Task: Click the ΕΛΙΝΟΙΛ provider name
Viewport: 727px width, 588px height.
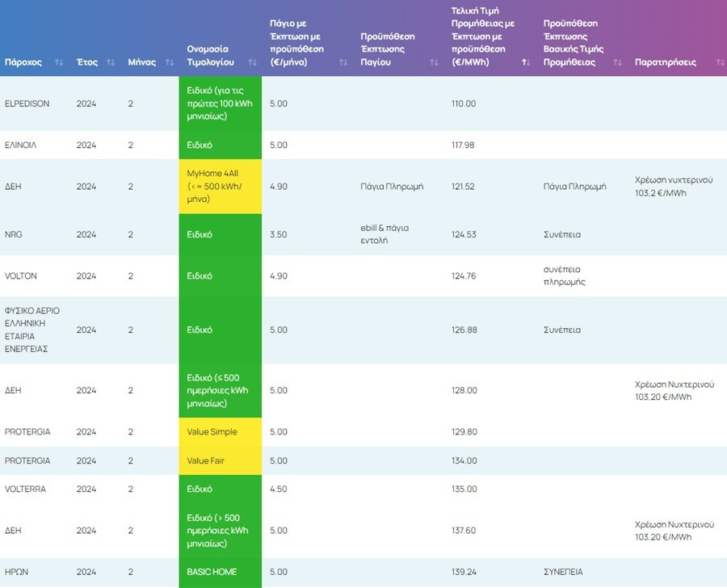Action: [x=20, y=145]
